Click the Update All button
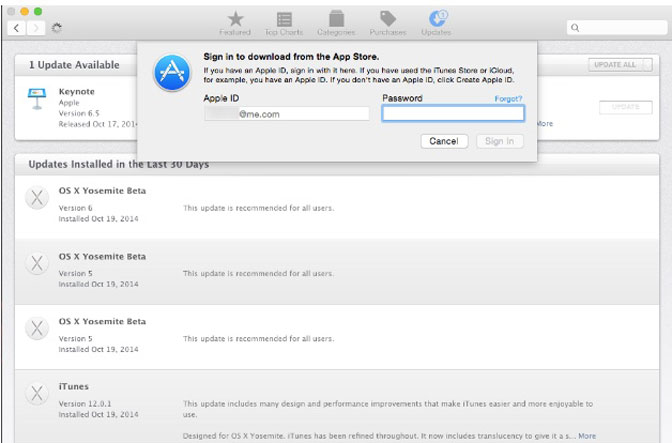 [615, 65]
